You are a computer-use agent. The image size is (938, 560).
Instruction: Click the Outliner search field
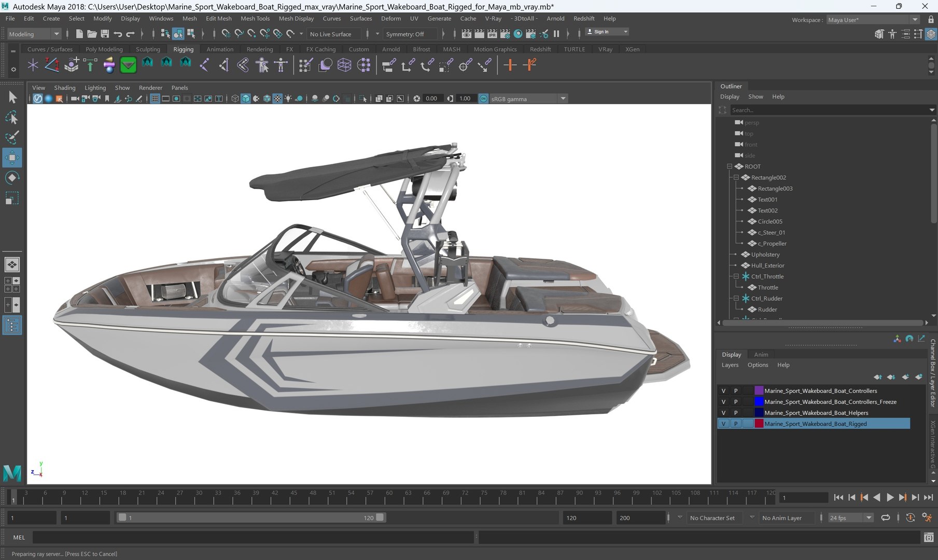coord(829,110)
